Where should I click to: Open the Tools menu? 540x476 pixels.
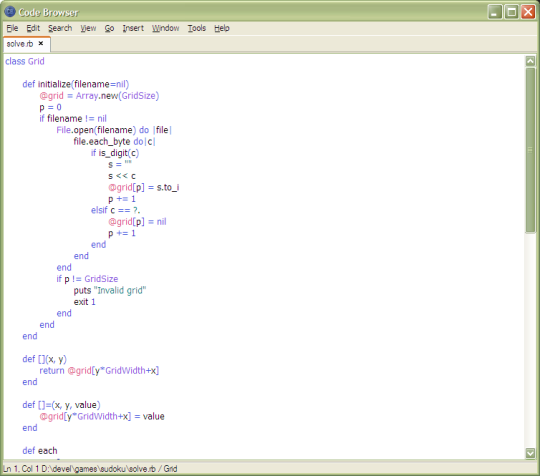coord(197,28)
